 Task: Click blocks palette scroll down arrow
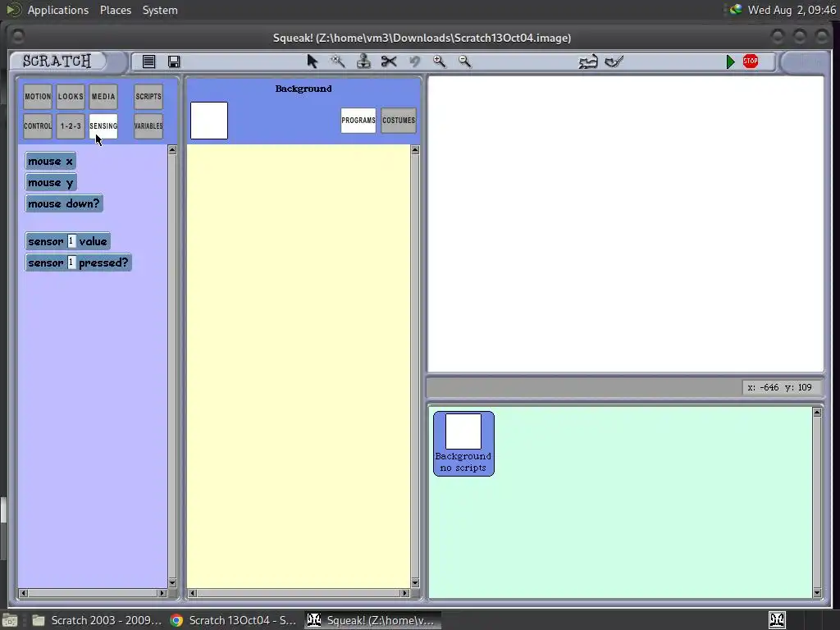click(x=172, y=583)
